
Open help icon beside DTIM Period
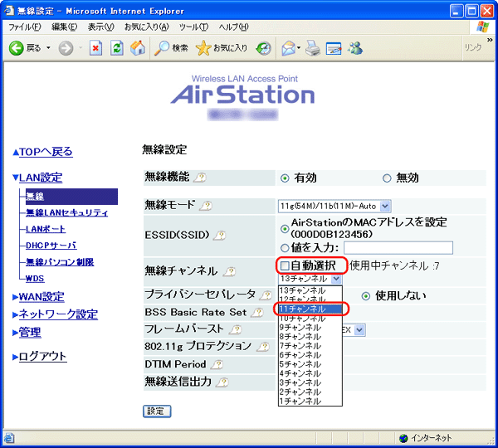217,364
